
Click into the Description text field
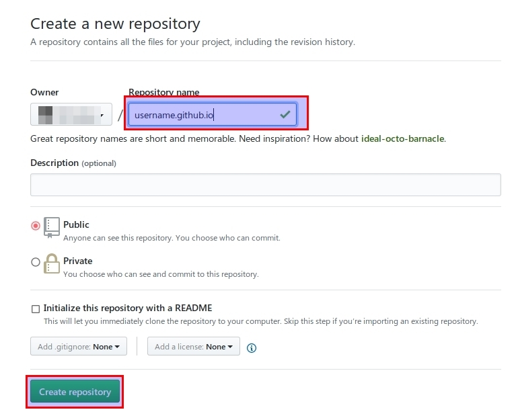(265, 185)
